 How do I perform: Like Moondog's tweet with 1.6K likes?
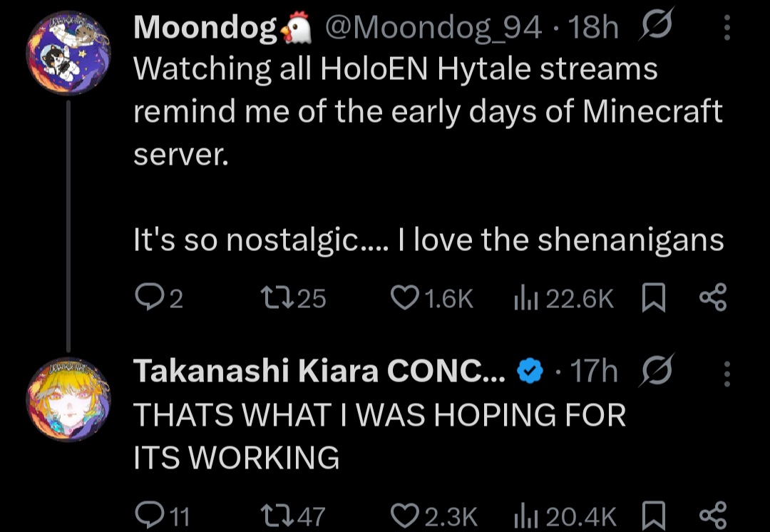(431, 297)
